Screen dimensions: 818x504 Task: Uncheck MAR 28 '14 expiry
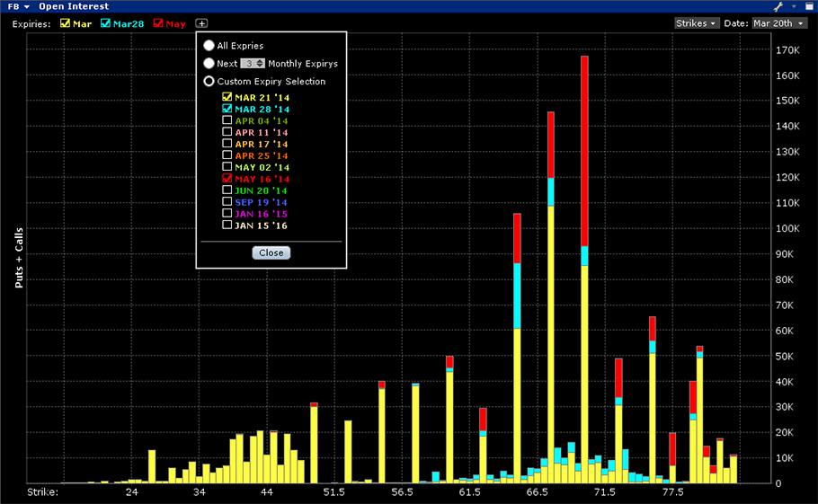pos(227,109)
